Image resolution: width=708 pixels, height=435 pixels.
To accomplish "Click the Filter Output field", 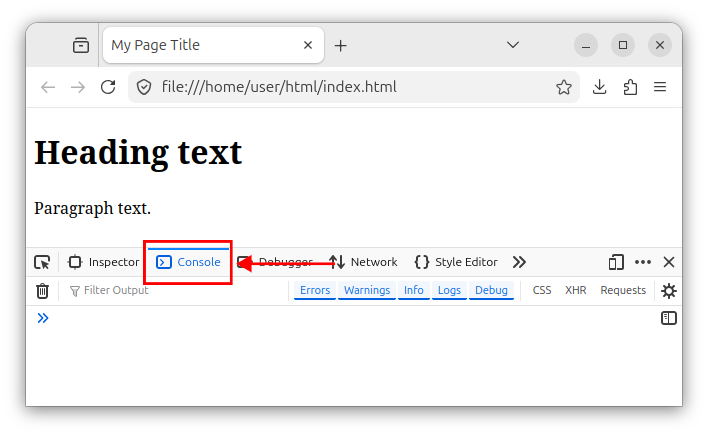I will coord(176,290).
